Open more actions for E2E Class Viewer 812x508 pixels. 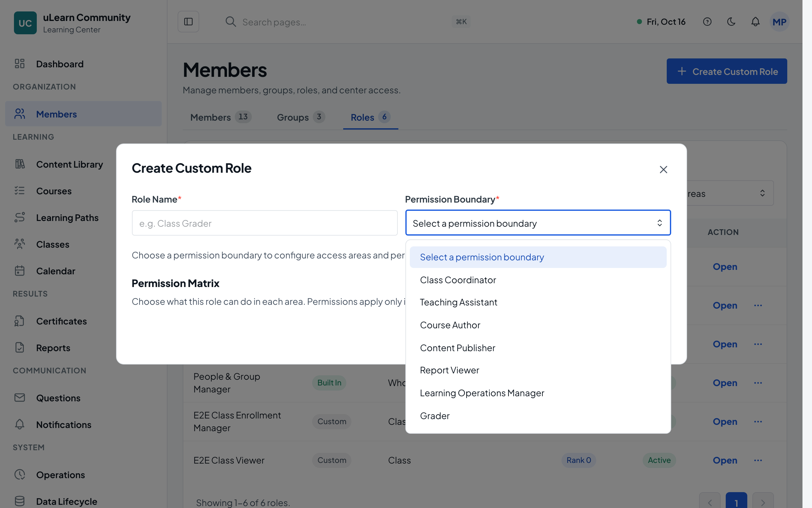click(758, 460)
